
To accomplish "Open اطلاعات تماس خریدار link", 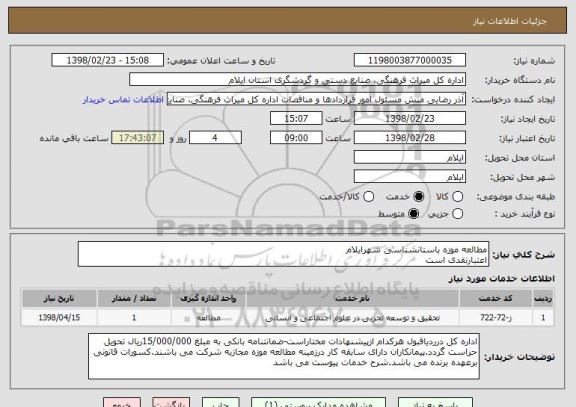I will pos(123,100).
